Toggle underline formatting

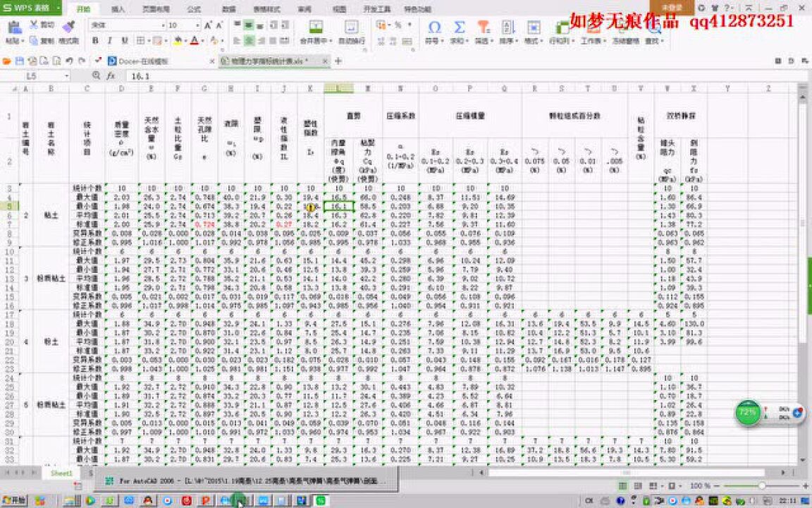pyautogui.click(x=125, y=40)
